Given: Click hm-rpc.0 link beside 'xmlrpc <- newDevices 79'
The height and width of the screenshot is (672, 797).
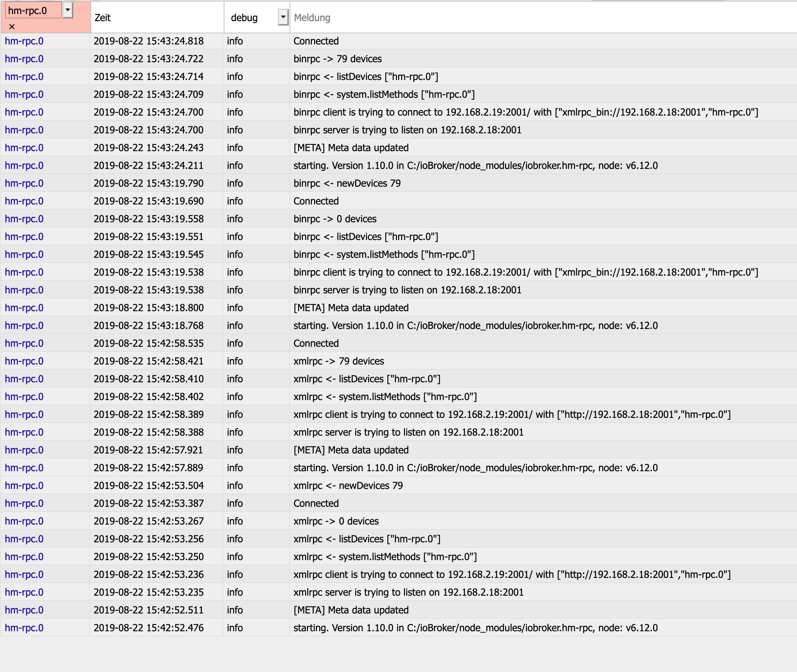Looking at the screenshot, I should click(x=24, y=486).
